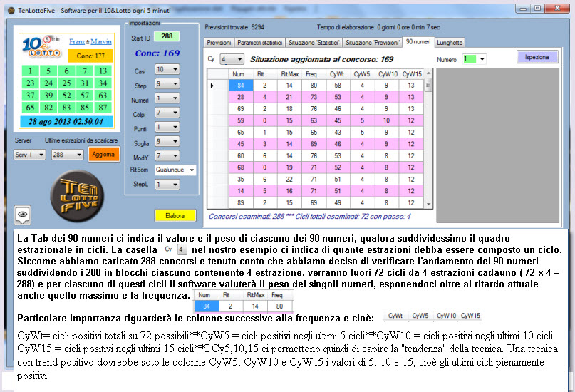This screenshot has width=575, height=392.
Task: Open the Situazione 'Statistici' tab
Action: pos(314,43)
